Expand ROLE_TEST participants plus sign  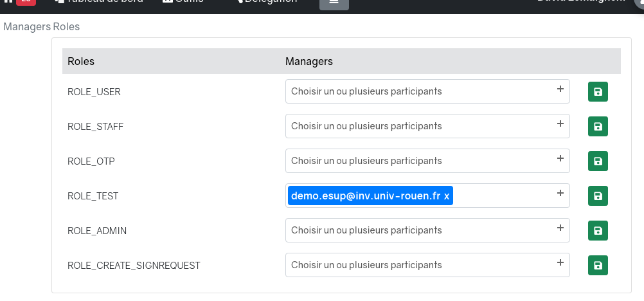point(560,193)
